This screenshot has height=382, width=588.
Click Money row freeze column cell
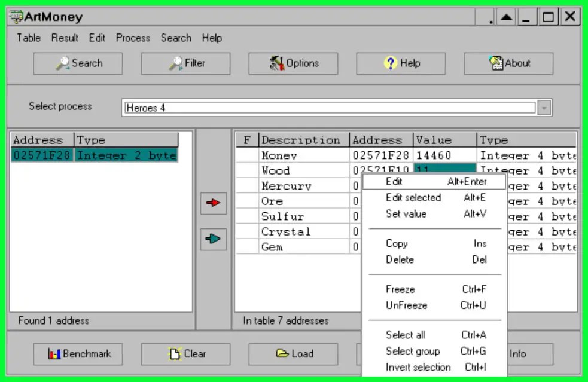click(247, 155)
